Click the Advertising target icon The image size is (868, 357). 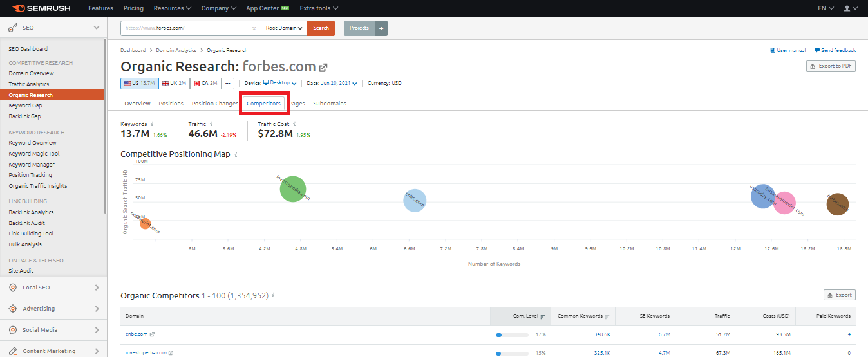tap(13, 309)
